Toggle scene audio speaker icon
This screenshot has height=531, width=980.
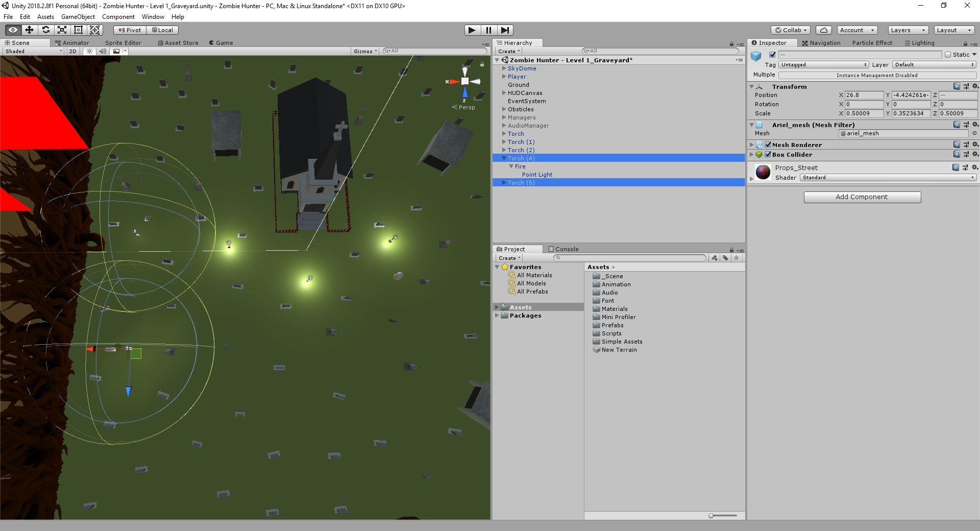(x=103, y=51)
